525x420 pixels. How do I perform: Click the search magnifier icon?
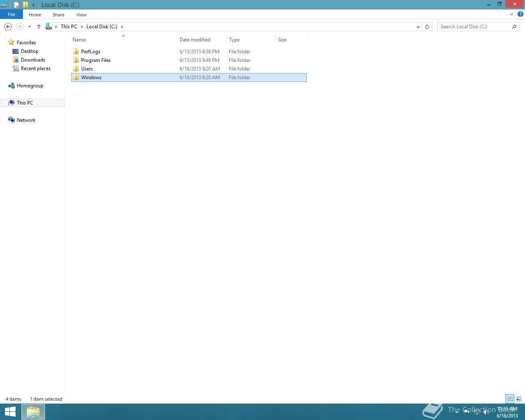(514, 27)
